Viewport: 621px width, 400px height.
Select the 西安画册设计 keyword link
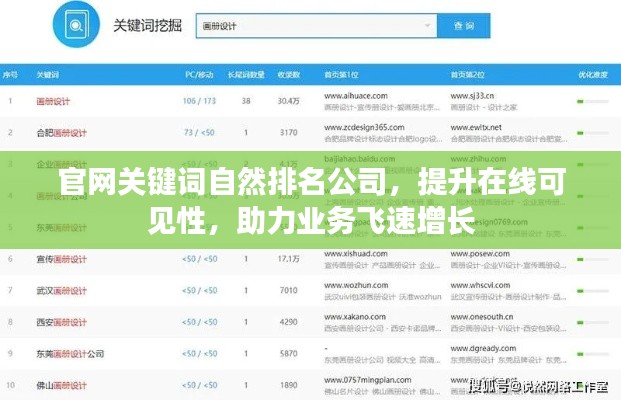[x=62, y=322]
